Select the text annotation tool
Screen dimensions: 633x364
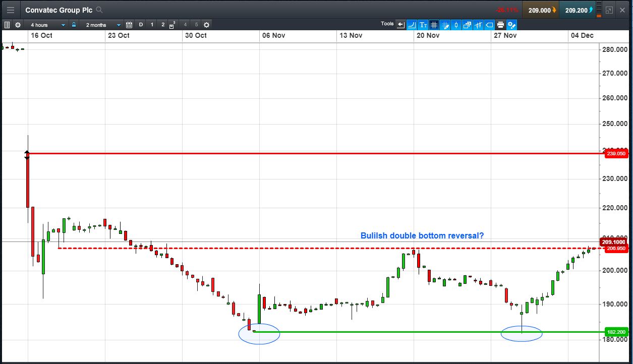point(423,25)
